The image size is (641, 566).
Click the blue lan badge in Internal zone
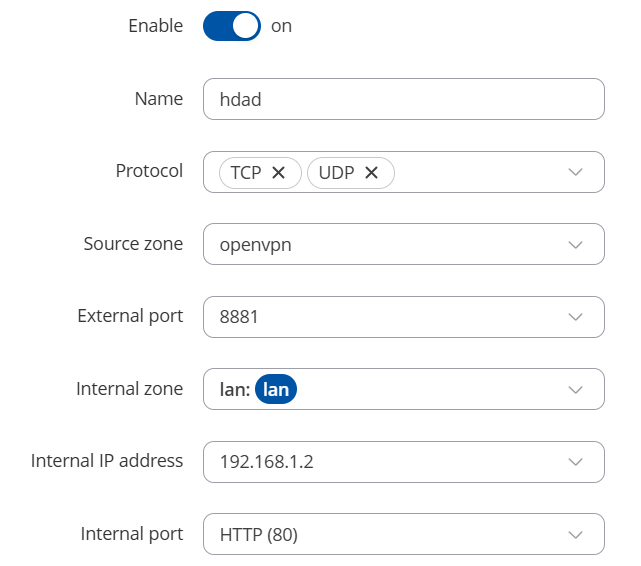coord(277,389)
